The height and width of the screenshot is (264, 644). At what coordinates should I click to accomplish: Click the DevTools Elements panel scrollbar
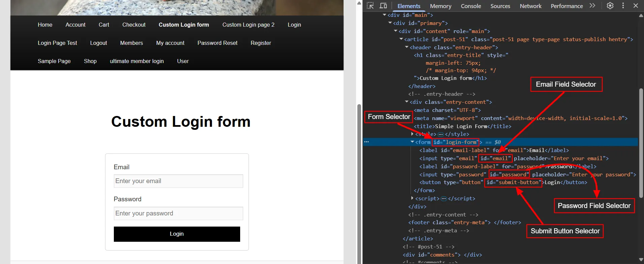(641, 143)
